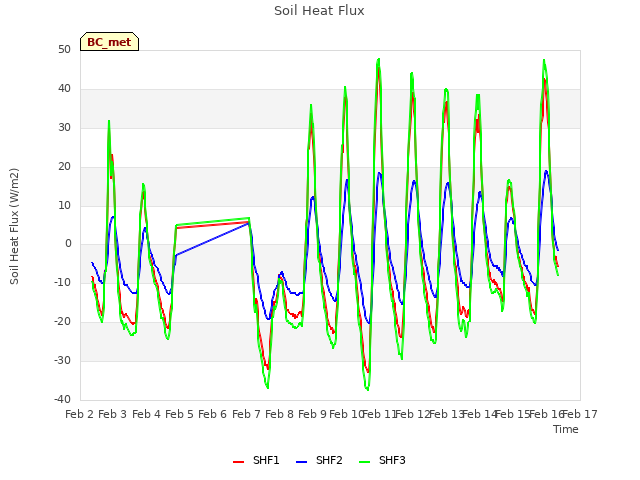Click the 20 y-axis tick label
Image resolution: width=640 pixels, height=480 pixels.
pyautogui.click(x=64, y=167)
